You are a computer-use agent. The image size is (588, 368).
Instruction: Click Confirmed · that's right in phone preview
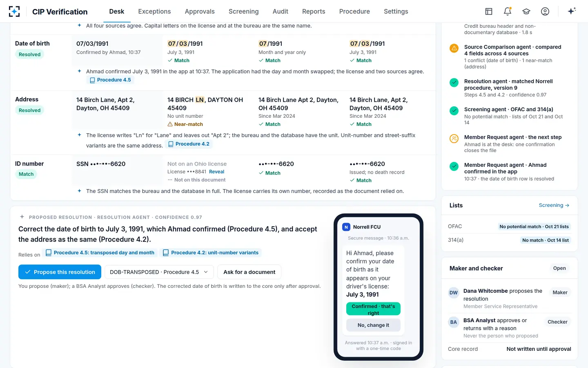pos(373,309)
